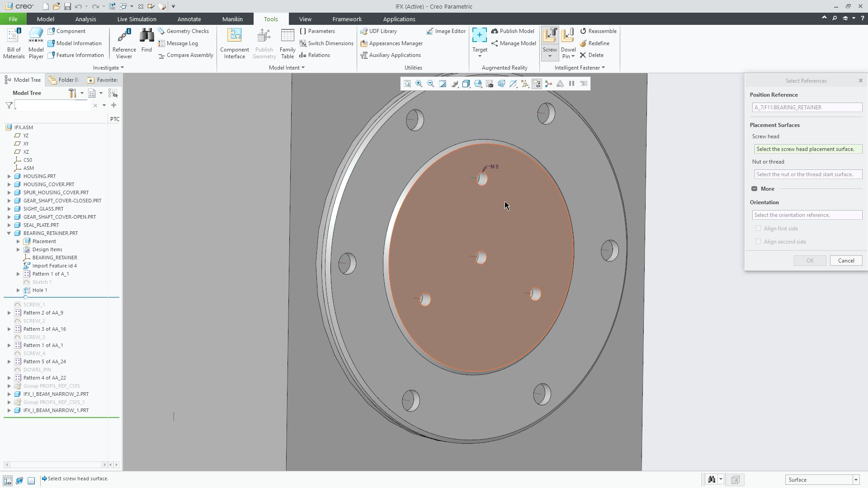Click Reassemble fastener button
868x488 pixels.
[x=598, y=31]
